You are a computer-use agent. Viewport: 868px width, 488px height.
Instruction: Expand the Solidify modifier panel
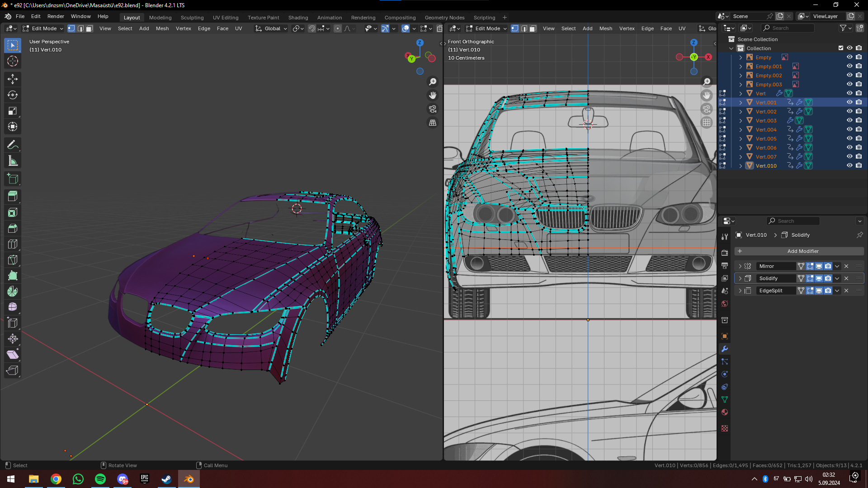point(740,278)
